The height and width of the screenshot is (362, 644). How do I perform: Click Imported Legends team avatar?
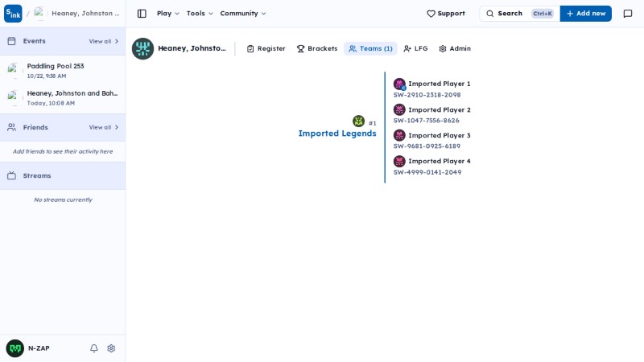[x=358, y=121]
